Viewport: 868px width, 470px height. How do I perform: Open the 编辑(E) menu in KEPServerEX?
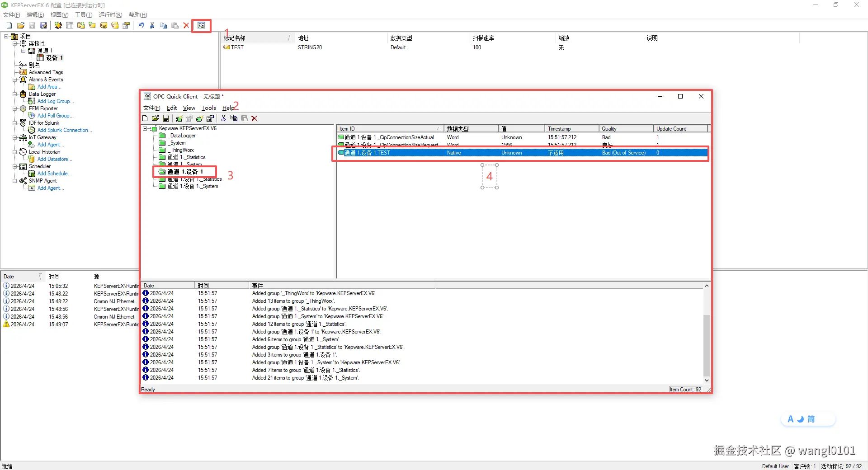[x=35, y=15]
